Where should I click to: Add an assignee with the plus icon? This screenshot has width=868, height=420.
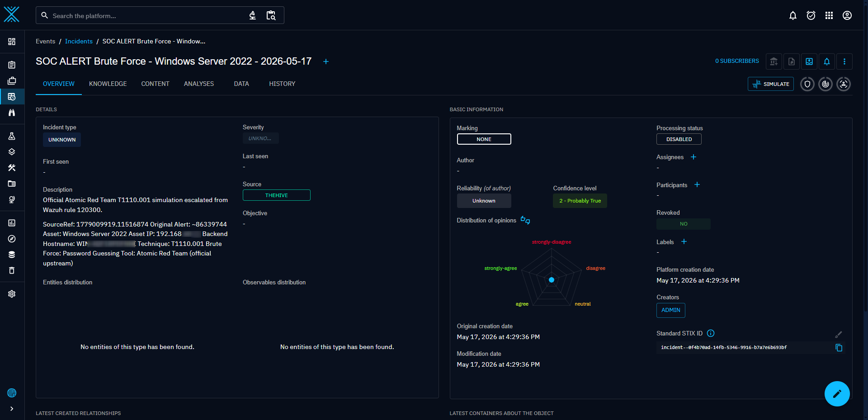point(693,157)
